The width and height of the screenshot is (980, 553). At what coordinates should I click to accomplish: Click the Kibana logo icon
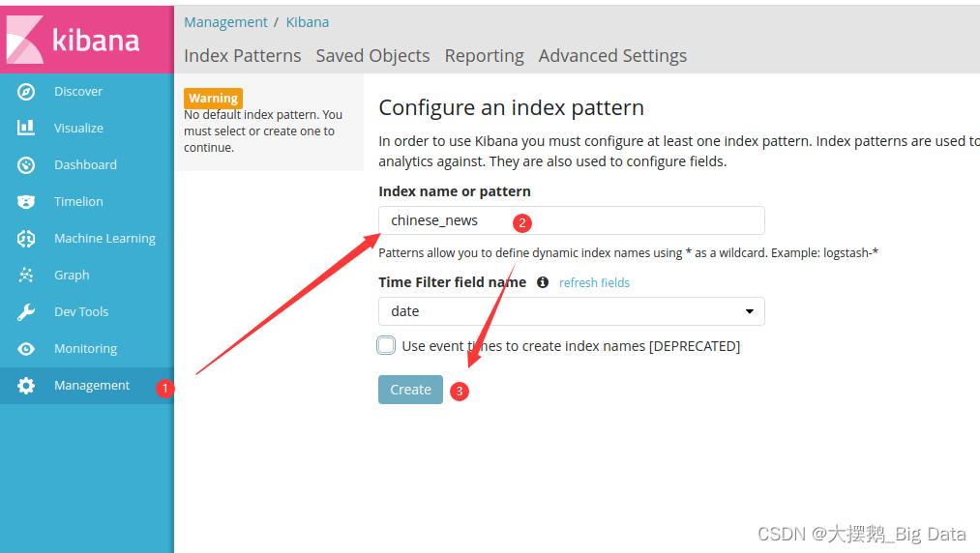(25, 40)
